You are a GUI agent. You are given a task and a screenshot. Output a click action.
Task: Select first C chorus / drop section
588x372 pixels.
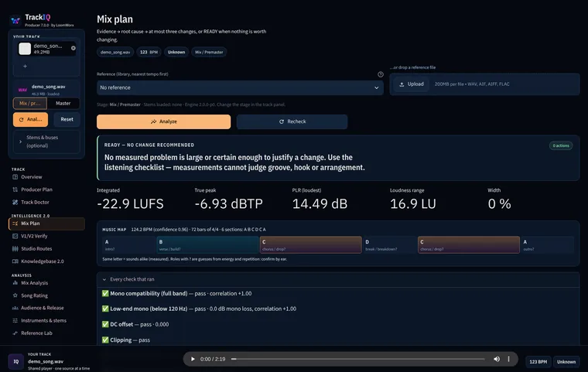coord(311,245)
